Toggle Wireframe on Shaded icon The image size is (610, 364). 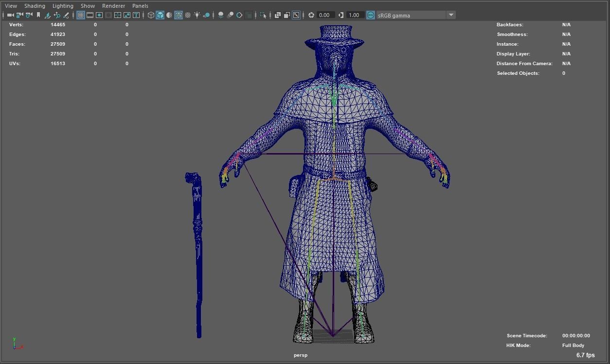pos(179,15)
